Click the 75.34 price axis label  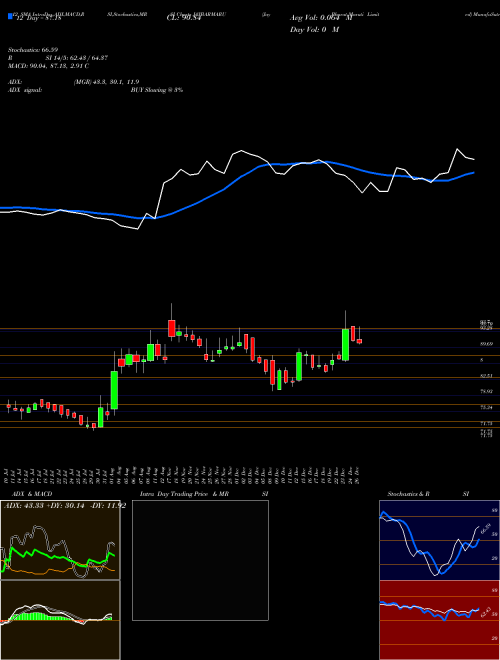coord(487,407)
